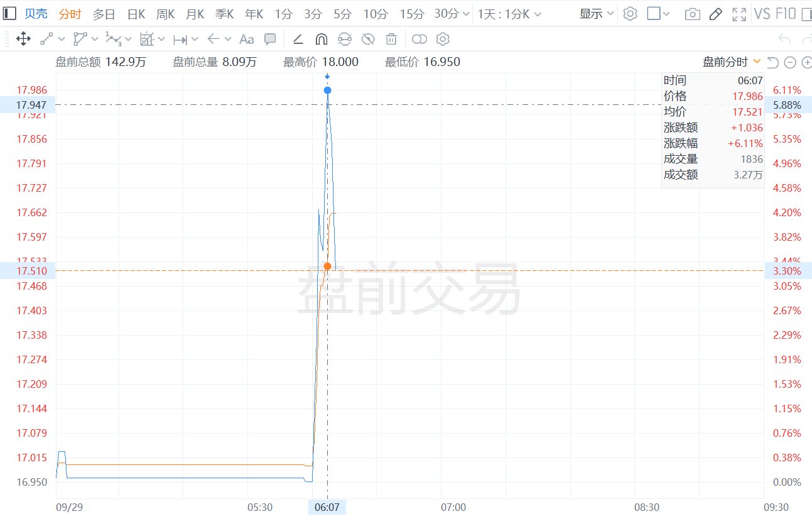Select the comment bubble annotation tool

pyautogui.click(x=270, y=39)
